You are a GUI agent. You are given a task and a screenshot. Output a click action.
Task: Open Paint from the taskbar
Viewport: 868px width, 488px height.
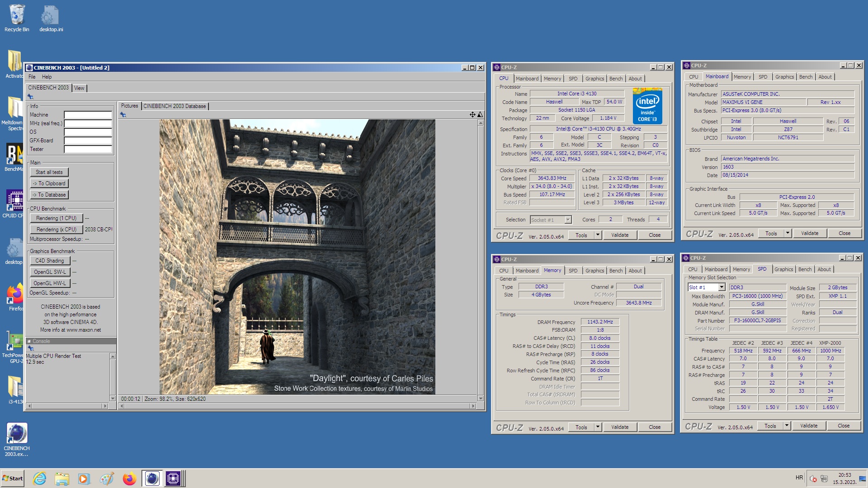coord(107,478)
